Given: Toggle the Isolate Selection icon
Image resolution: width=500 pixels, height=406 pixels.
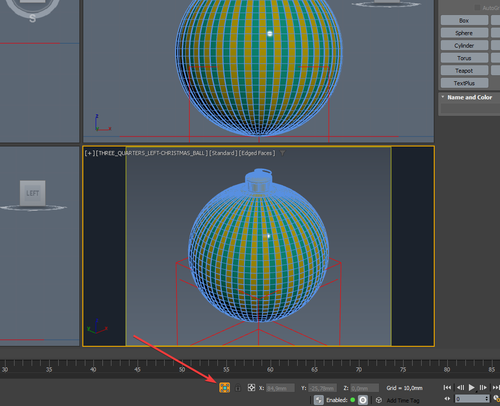Looking at the screenshot, I should [x=225, y=388].
